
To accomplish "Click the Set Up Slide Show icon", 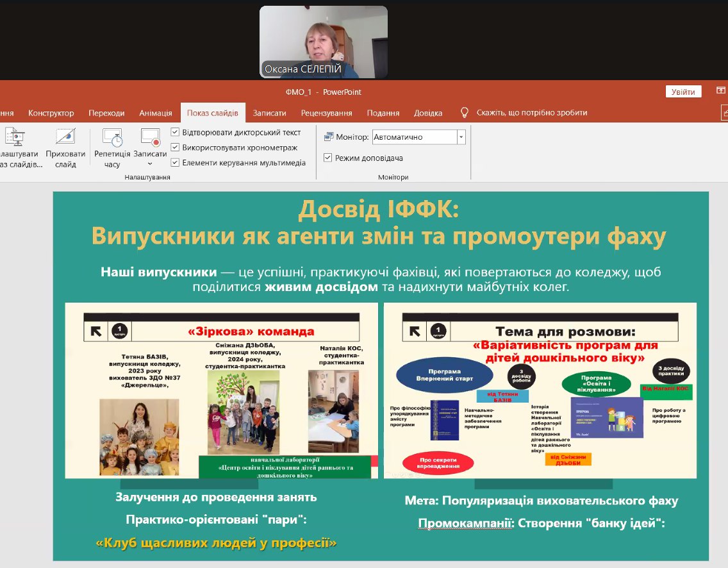I will pos(14,137).
